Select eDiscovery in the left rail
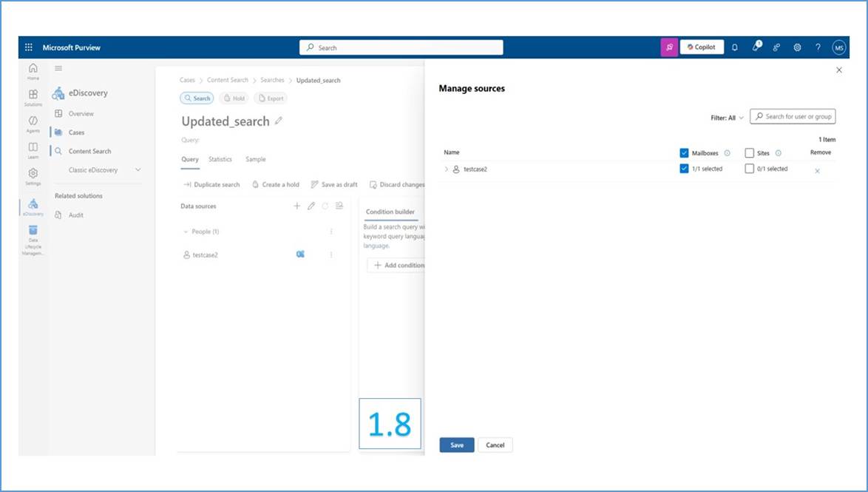Viewport: 868px width, 492px height. [x=33, y=207]
